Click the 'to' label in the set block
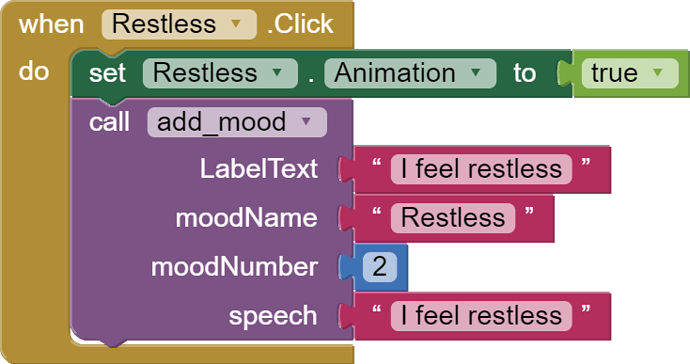690x364 pixels. tap(525, 73)
